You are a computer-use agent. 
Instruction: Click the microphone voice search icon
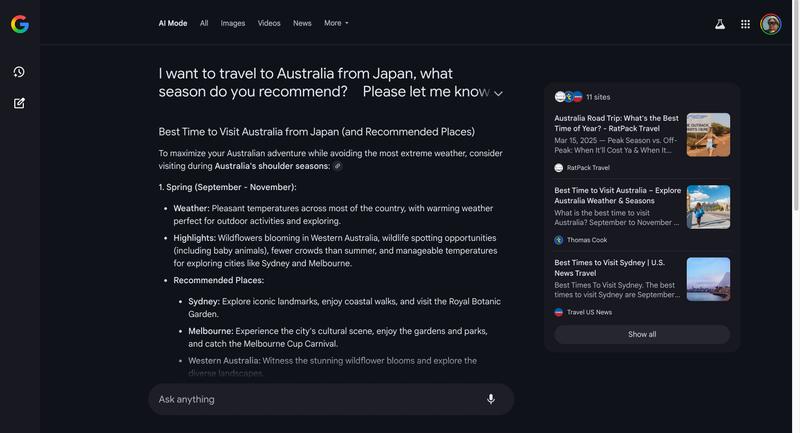pyautogui.click(x=491, y=399)
